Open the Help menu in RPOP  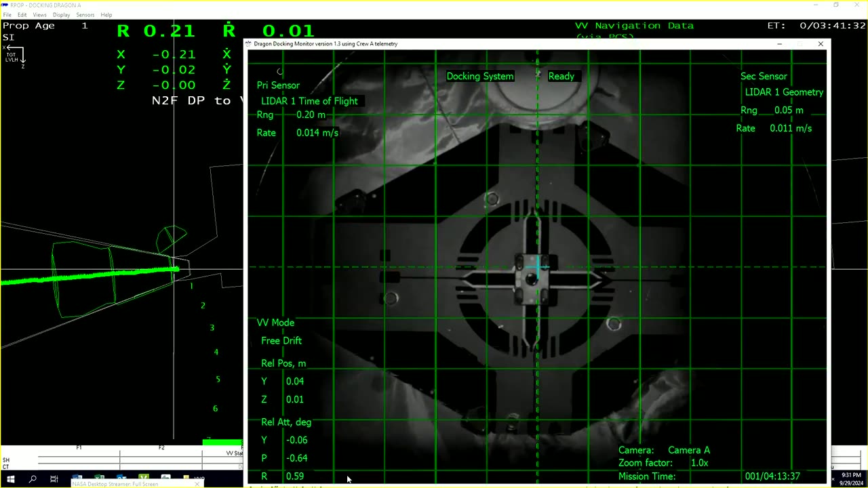[x=106, y=15]
